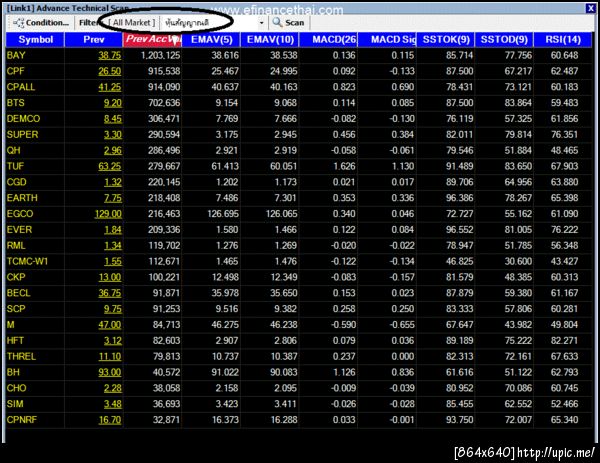The height and width of the screenshot is (463, 600).
Task: Open BH previous price link 93.00
Action: (x=110, y=372)
